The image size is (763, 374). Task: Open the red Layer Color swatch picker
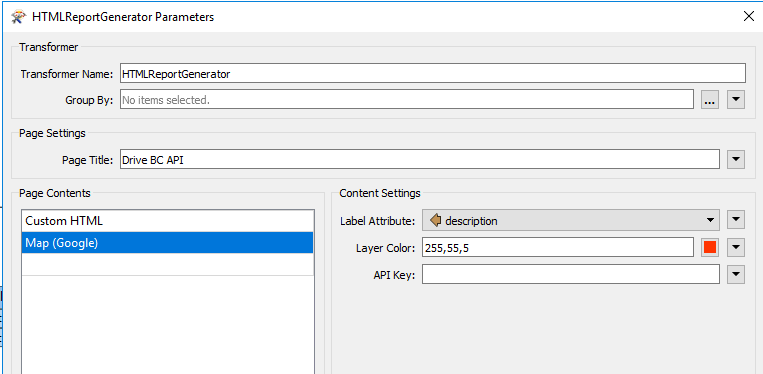(710, 248)
